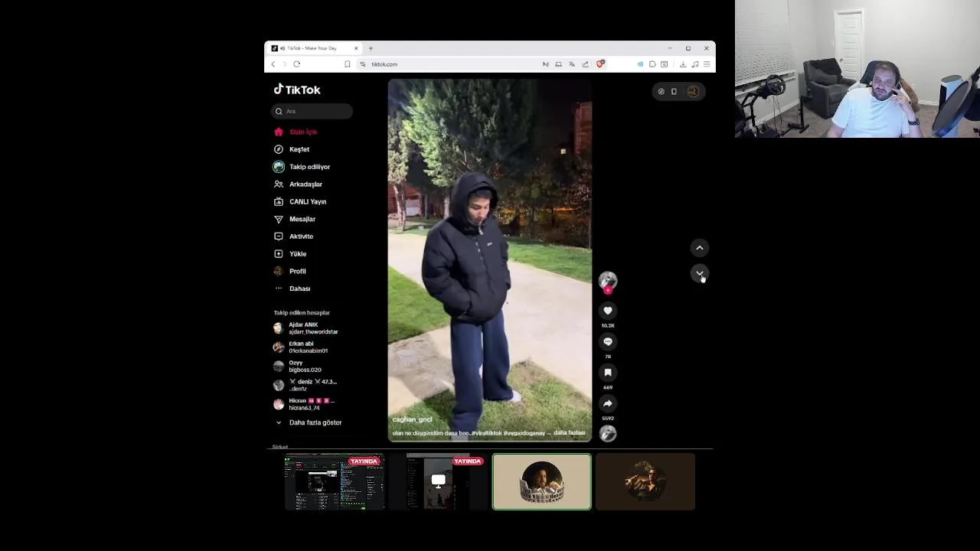Open the Yükle upload page
The width and height of the screenshot is (980, 551).
coord(290,254)
